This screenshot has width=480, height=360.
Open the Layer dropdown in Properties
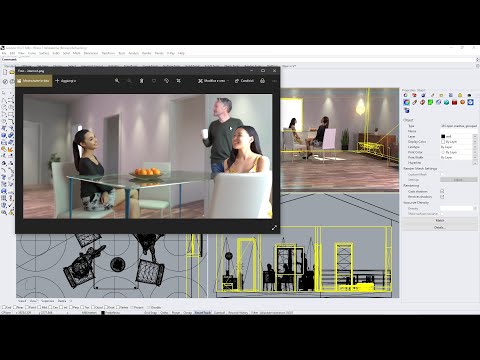coord(475,136)
